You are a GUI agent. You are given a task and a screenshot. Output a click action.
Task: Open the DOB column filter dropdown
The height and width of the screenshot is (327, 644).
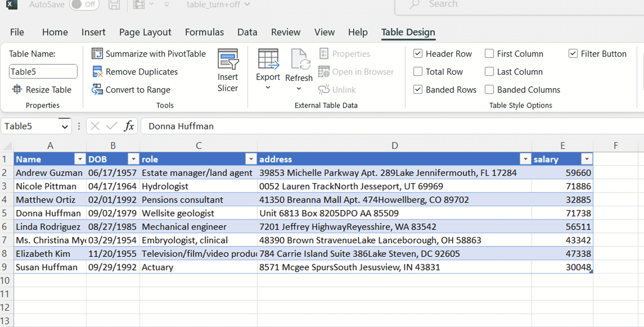pos(133,159)
